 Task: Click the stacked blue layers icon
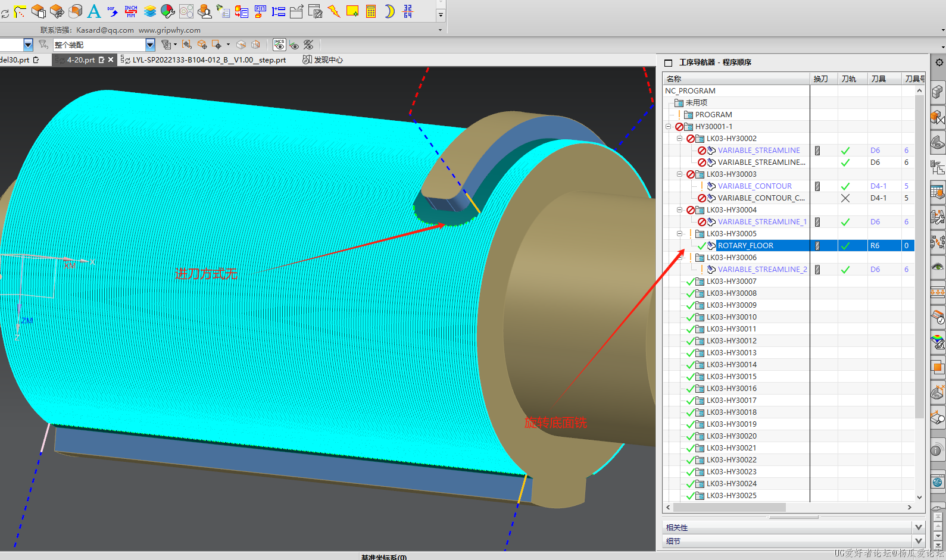[x=149, y=11]
